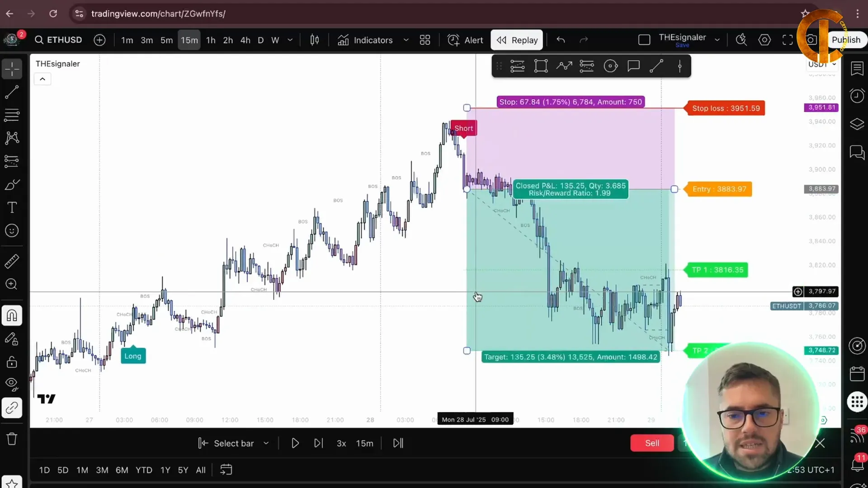Screen dimensions: 868x488
Task: Expand the indicator favorites dropdown
Action: (x=406, y=40)
